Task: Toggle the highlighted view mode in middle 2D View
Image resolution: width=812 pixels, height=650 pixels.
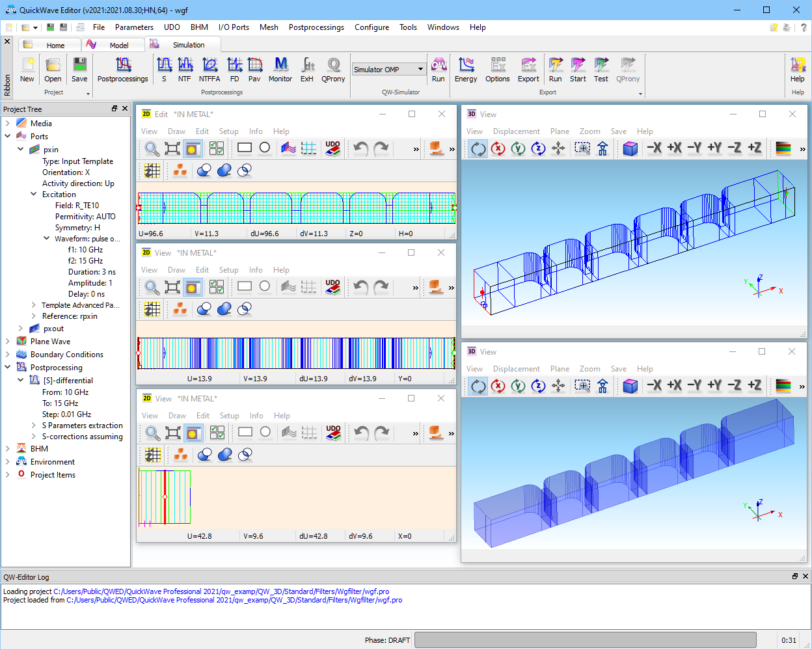Action: [192, 287]
